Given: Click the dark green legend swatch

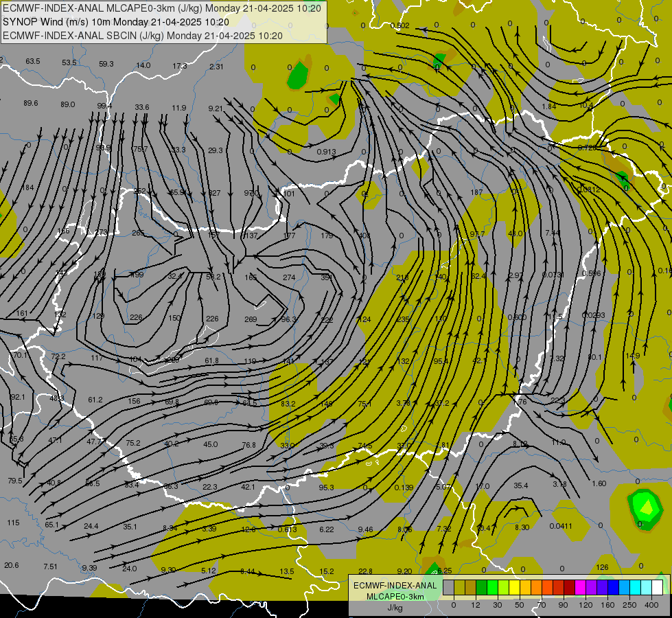Looking at the screenshot, I should click(x=482, y=587).
